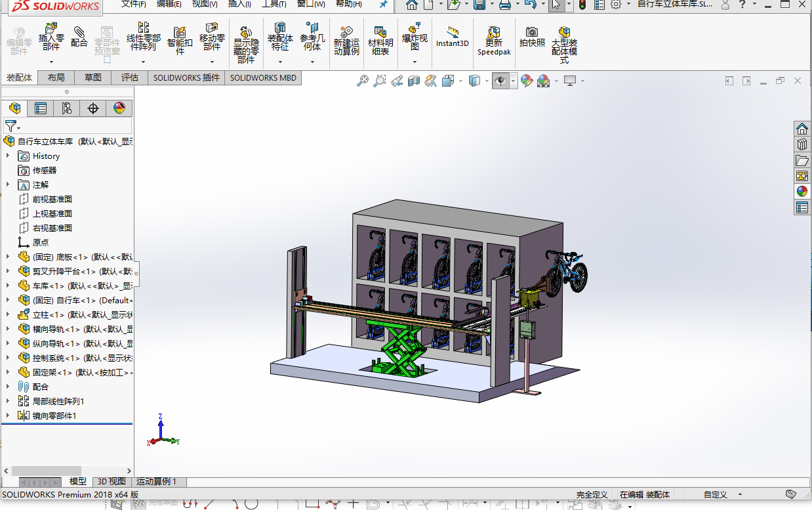The image size is (812, 510).
Task: Expand the 注解 (Annotations) node
Action: coord(8,184)
